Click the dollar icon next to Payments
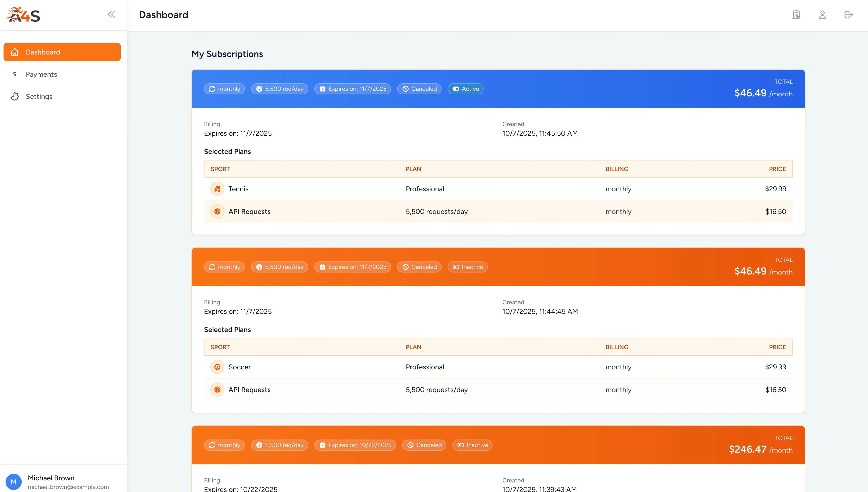Image resolution: width=868 pixels, height=492 pixels. 15,74
